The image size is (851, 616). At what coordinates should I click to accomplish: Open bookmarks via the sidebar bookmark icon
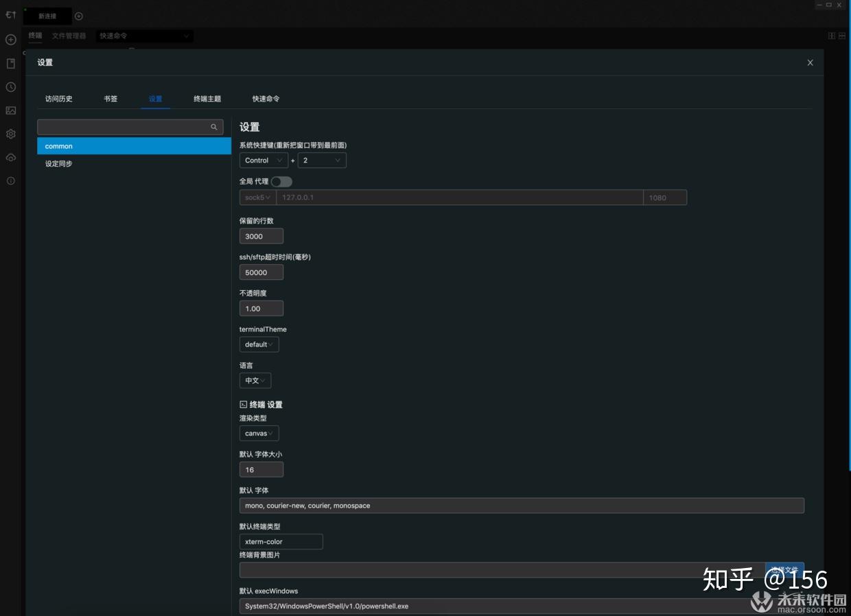click(10, 64)
